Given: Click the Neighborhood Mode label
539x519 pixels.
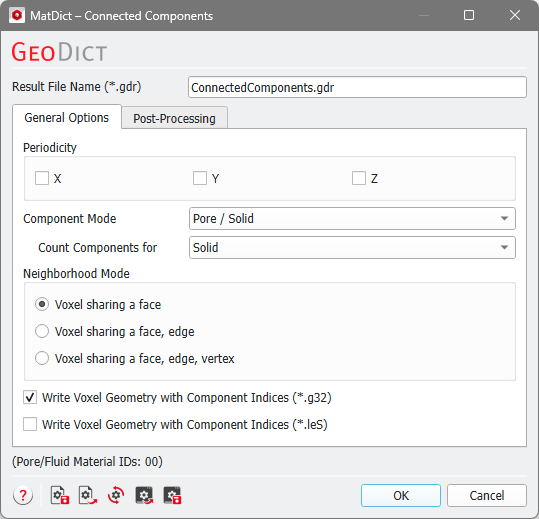Looking at the screenshot, I should tap(76, 274).
